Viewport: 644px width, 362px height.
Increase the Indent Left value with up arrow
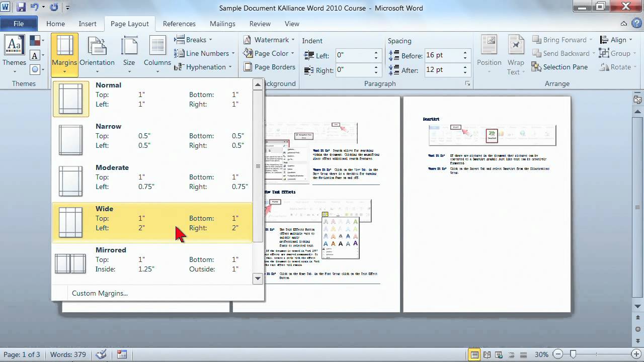[376, 53]
